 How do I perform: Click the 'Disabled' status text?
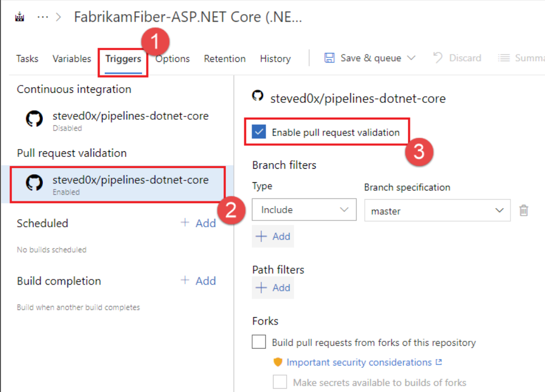click(67, 128)
